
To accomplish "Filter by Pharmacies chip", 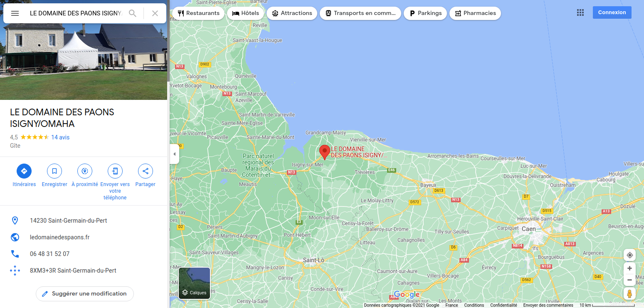I will click(475, 13).
